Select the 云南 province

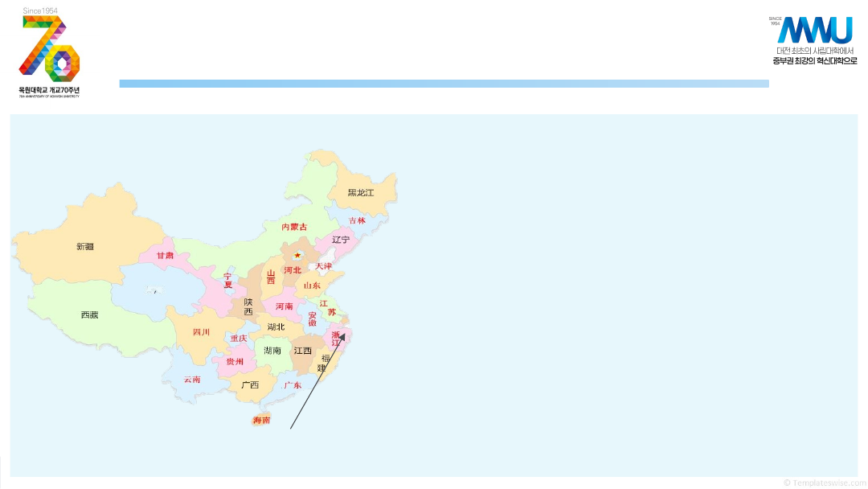point(192,379)
